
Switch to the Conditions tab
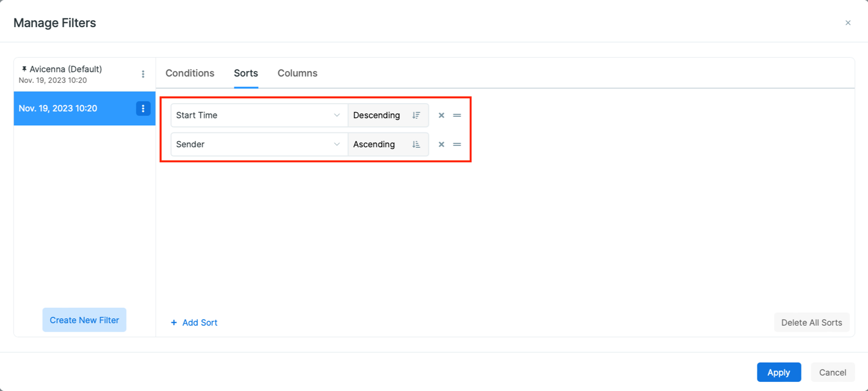tap(189, 73)
